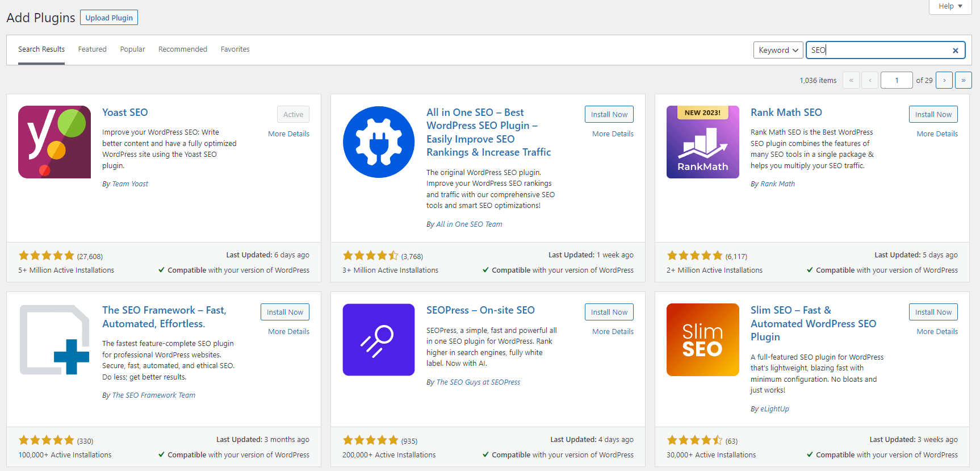Switch to the Featured tab
The image size is (980, 471).
93,49
